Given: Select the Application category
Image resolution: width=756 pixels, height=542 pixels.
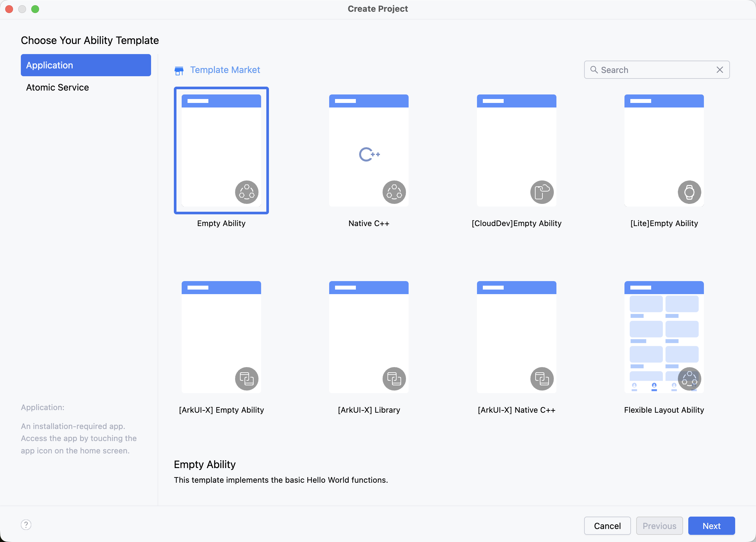Looking at the screenshot, I should point(86,65).
